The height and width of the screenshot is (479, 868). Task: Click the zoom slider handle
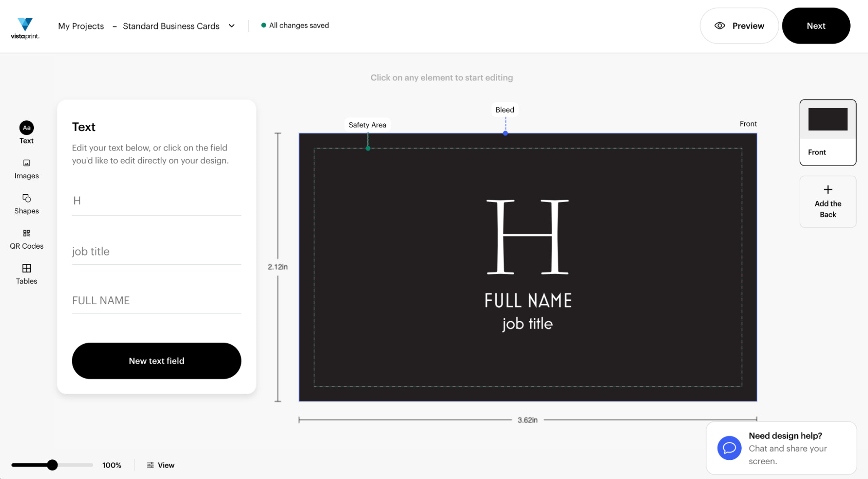(52, 465)
